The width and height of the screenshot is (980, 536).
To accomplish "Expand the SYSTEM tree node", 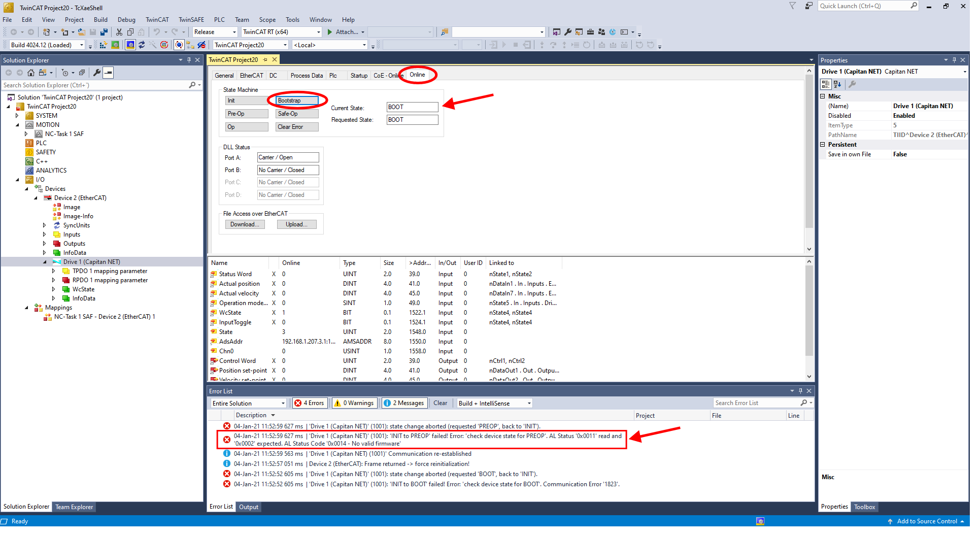I will 17,116.
